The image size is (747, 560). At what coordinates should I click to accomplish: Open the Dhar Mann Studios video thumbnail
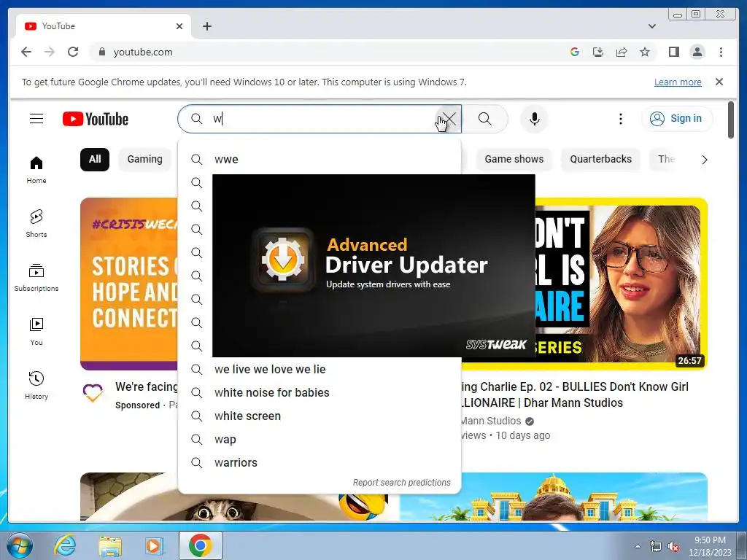coord(622,284)
